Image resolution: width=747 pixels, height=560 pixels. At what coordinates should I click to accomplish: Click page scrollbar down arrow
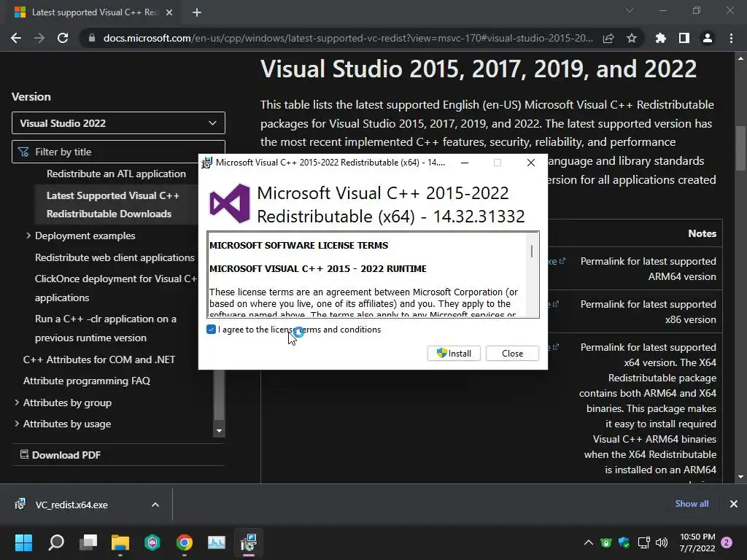(740, 477)
